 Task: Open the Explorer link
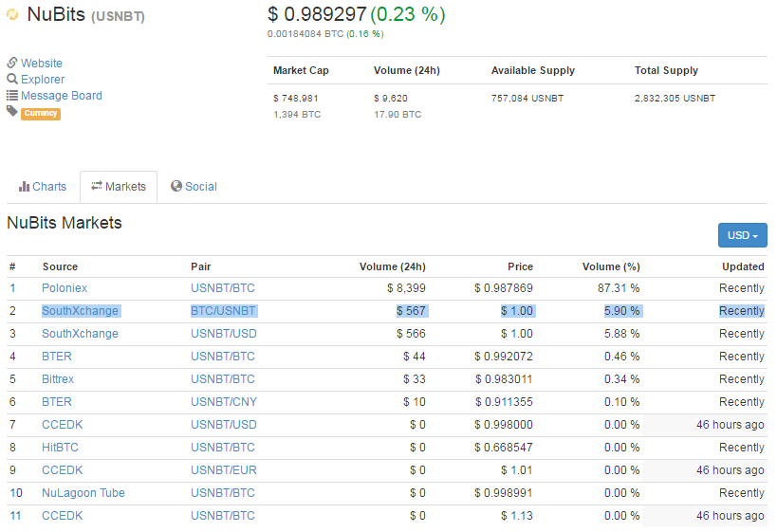point(43,80)
